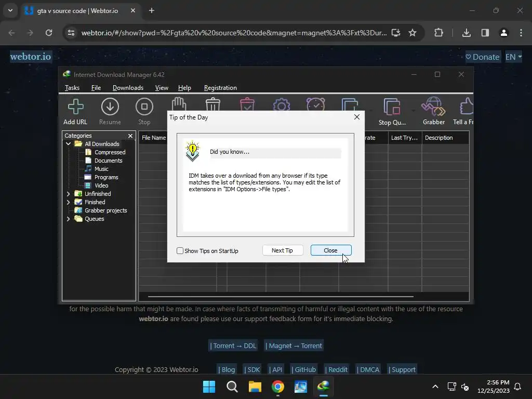This screenshot has height=399, width=532.
Task: Open the Downloads menu
Action: pos(128,87)
